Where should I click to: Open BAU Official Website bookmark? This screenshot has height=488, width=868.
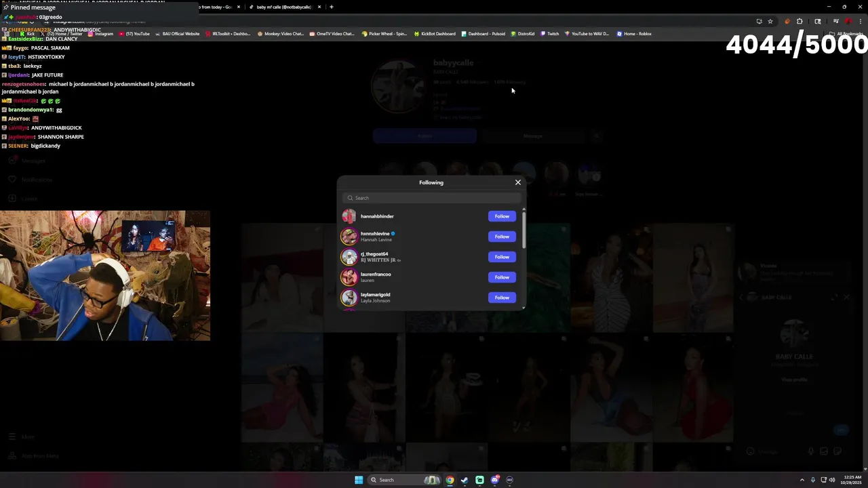(178, 33)
